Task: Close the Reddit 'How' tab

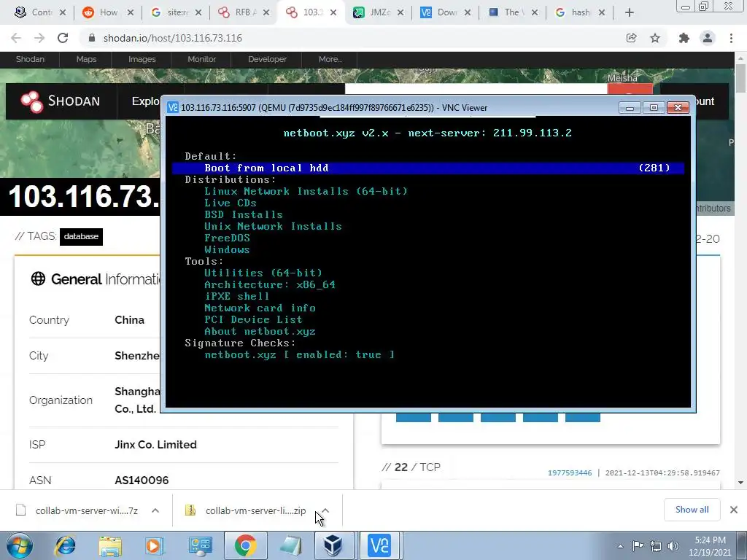Action: [131, 12]
